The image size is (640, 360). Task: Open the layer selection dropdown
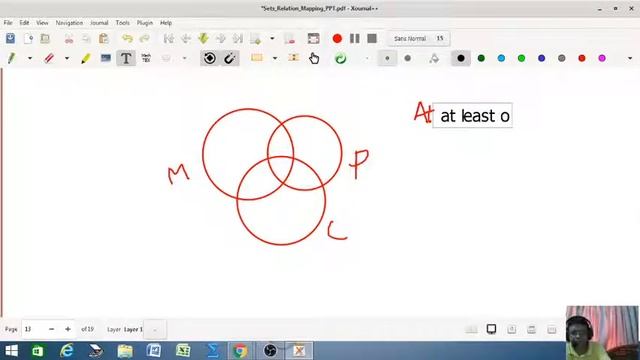tap(155, 329)
